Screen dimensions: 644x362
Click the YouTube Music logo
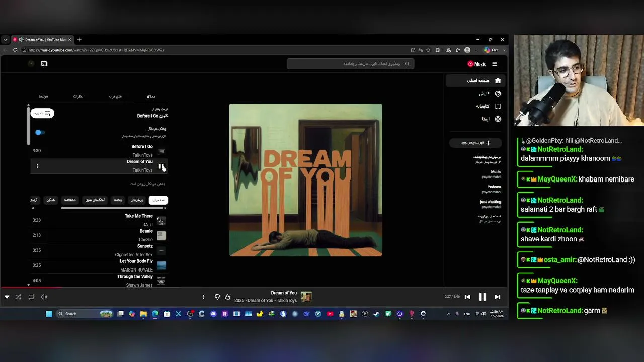click(477, 64)
